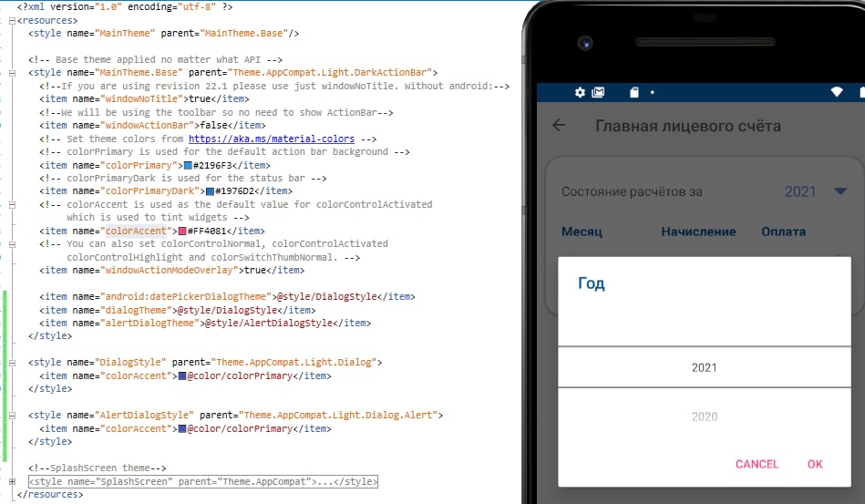
Task: Open the aka.ms/material-colors link
Action: coord(272,139)
